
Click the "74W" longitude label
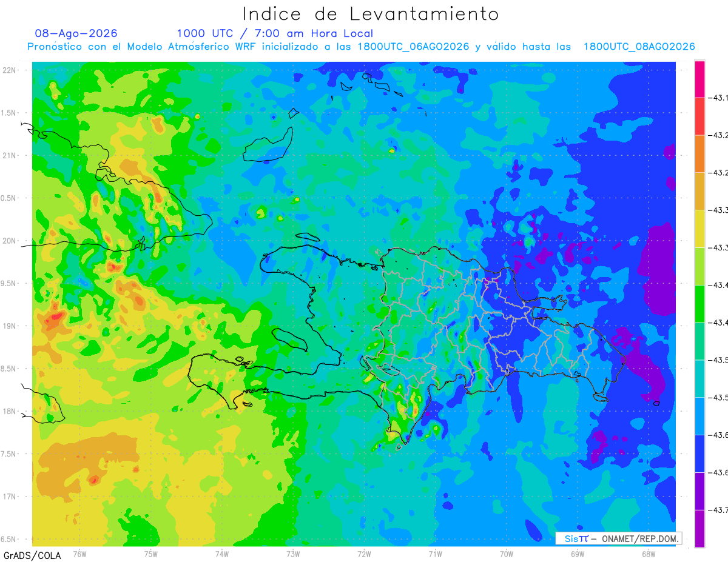[x=222, y=554]
